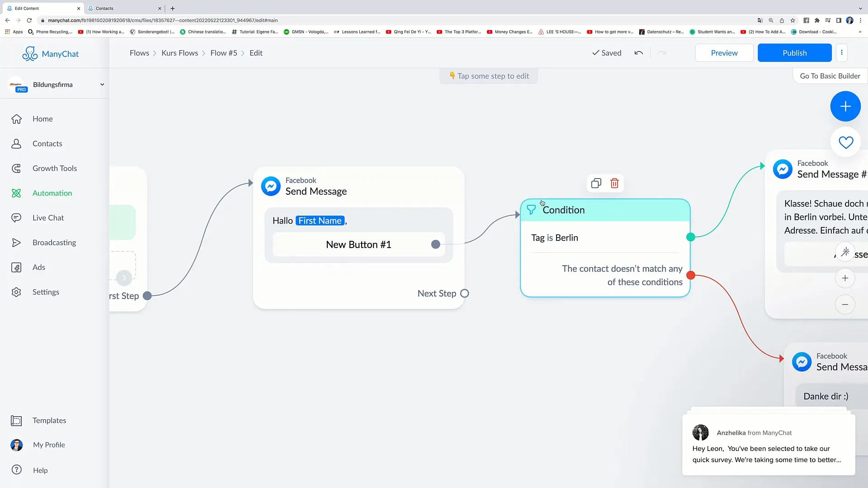
Task: Delete the Condition step with trash icon
Action: point(614,183)
